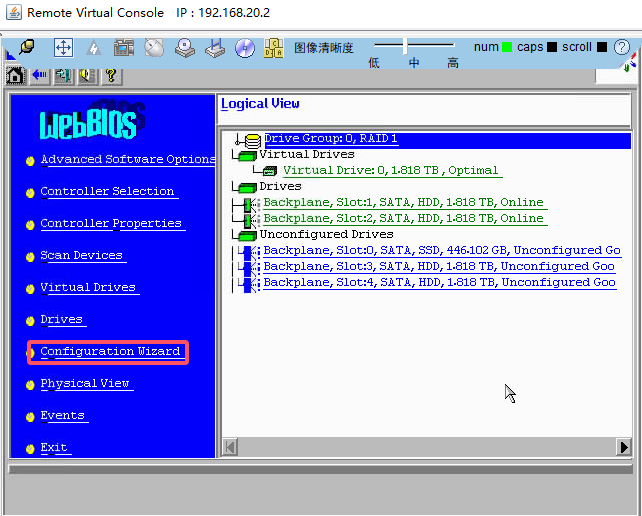Click the Drives folder icon in tree
Image resolution: width=642 pixels, height=516 pixels.
[x=246, y=188]
